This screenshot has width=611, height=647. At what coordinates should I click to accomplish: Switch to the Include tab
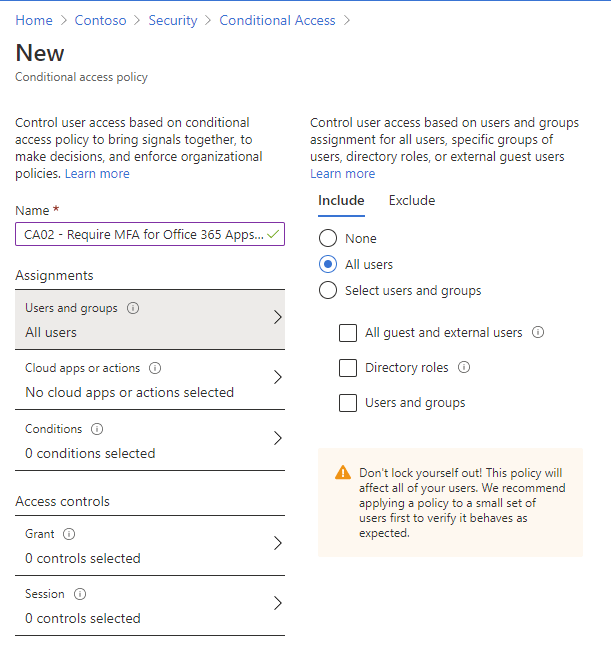(x=341, y=200)
